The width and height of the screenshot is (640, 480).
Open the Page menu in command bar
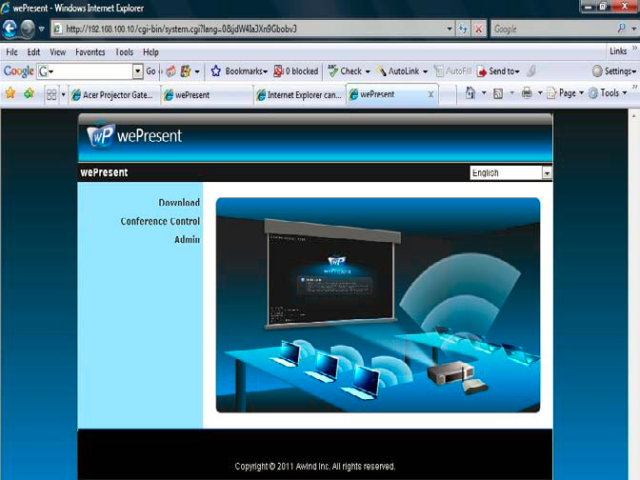(565, 93)
